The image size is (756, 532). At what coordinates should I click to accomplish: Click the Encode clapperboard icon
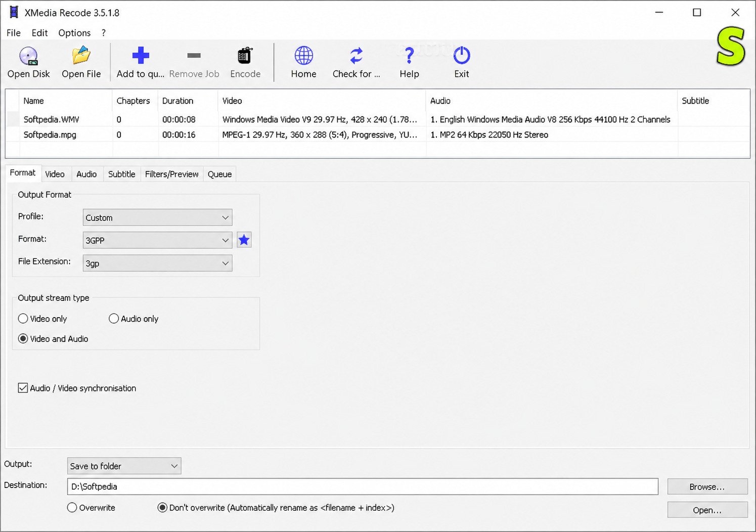click(245, 56)
